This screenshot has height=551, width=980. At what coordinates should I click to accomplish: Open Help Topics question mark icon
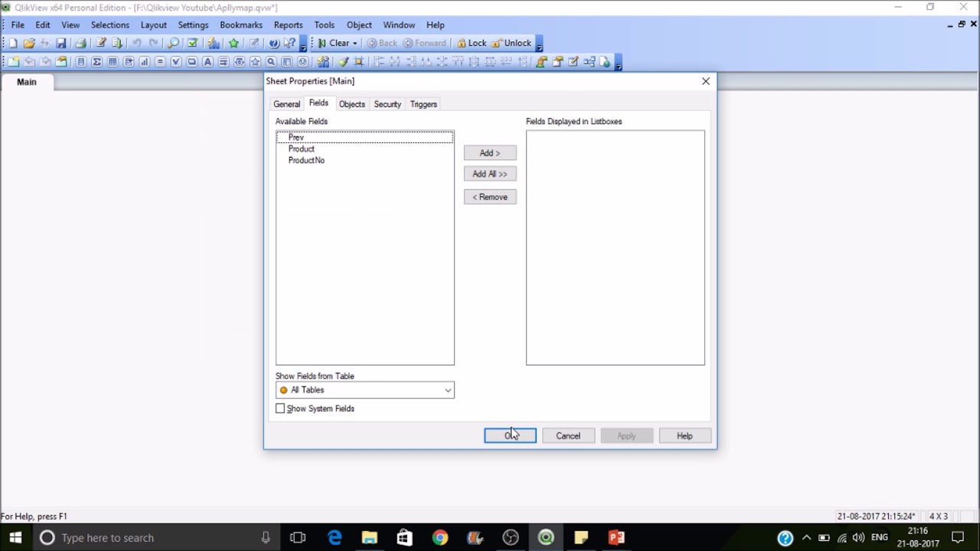tap(273, 43)
